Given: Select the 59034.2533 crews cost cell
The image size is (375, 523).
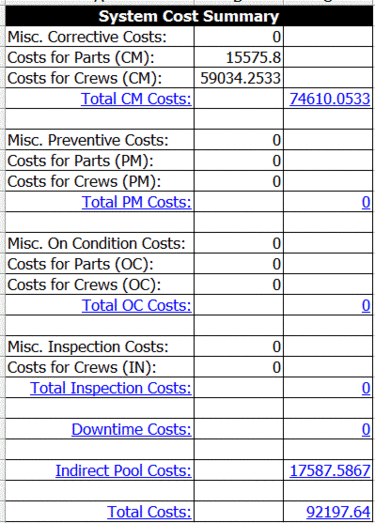Looking at the screenshot, I should click(x=239, y=78).
